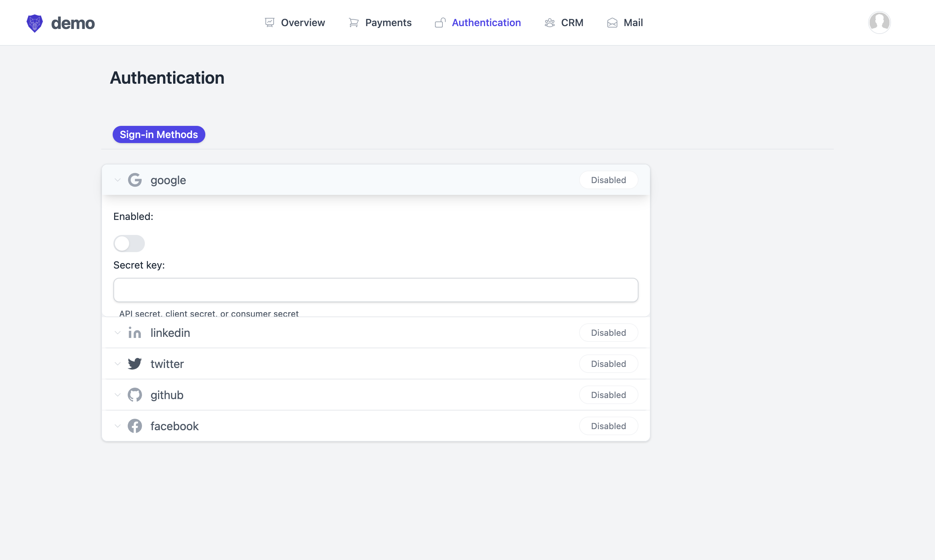Focus the Secret key input field
Image resolution: width=935 pixels, height=560 pixels.
(376, 290)
